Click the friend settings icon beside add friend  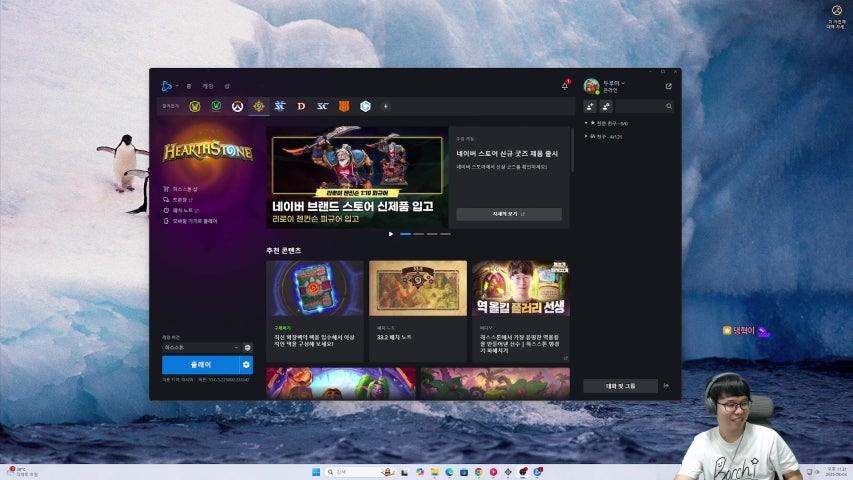606,106
